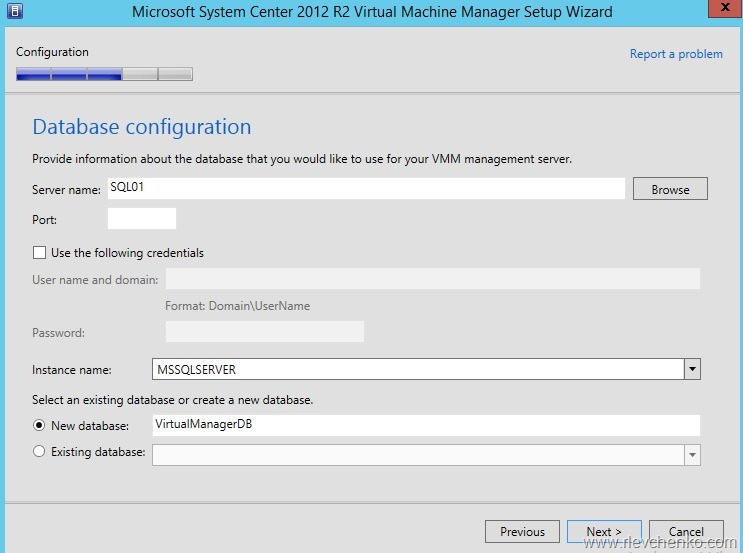This screenshot has width=743, height=553.
Task: Click the Server name field containing SQL01
Action: (x=365, y=188)
